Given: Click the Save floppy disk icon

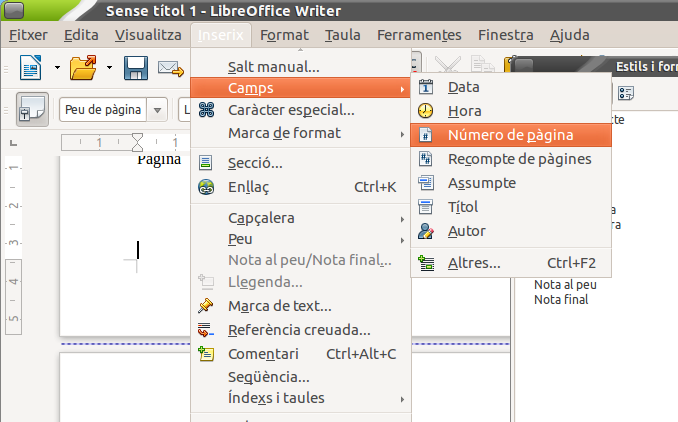Looking at the screenshot, I should (x=136, y=67).
